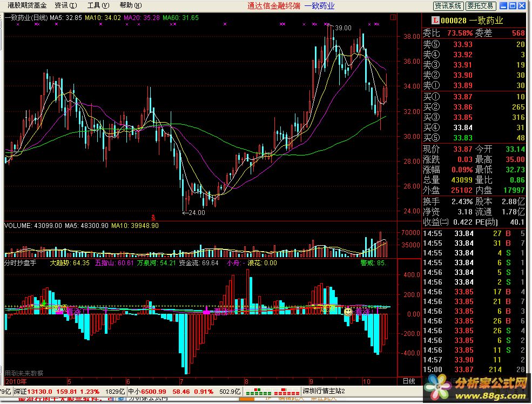Click the 卖① 33.89 order row
Image resolution: width=532 pixels, height=404 pixels.
[x=474, y=85]
